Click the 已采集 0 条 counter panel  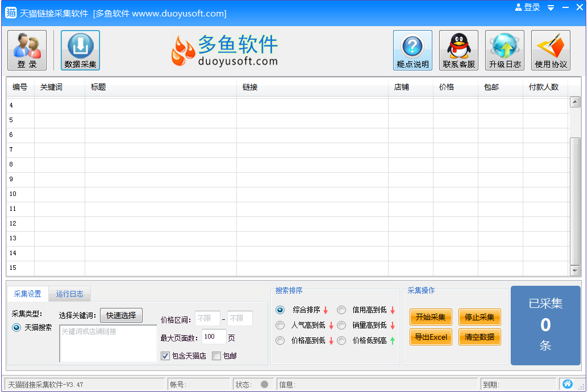coord(545,325)
